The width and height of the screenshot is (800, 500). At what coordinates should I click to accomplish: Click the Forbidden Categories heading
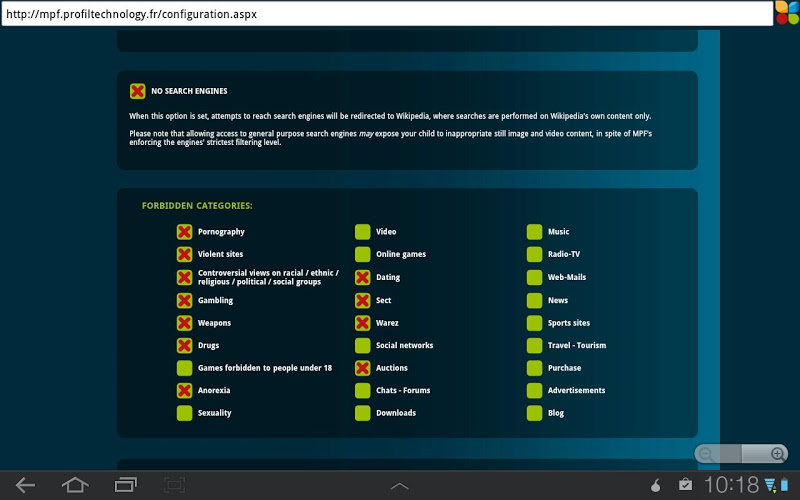tap(197, 206)
